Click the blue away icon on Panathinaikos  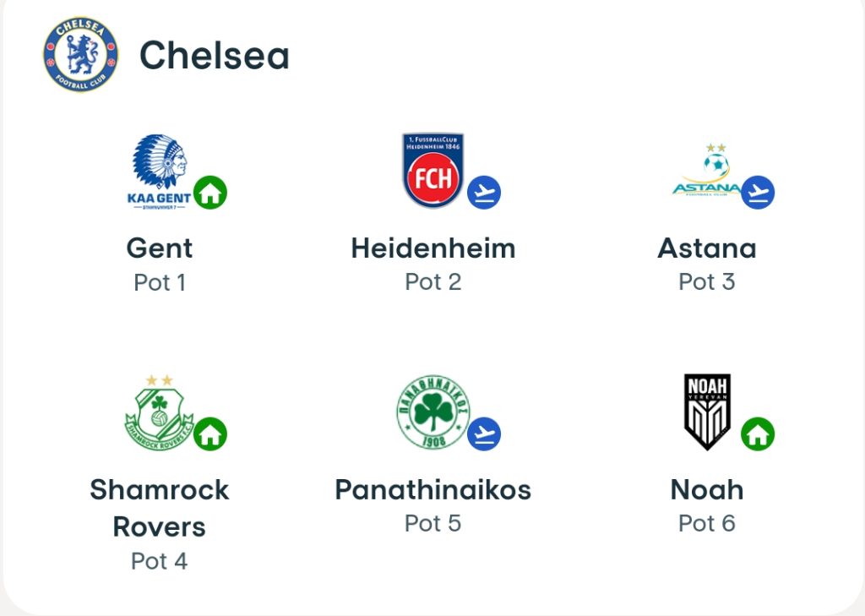[483, 433]
